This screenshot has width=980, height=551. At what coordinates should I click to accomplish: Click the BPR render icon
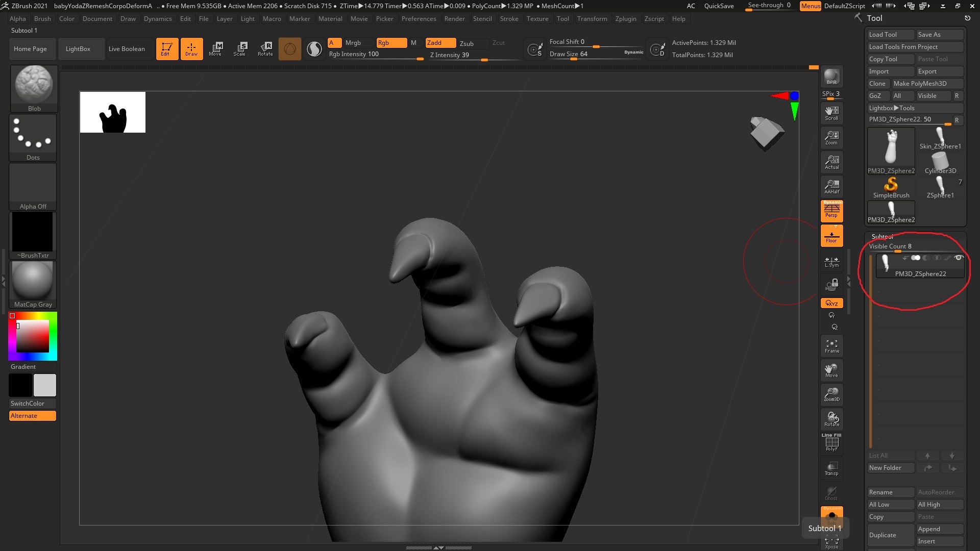coord(831,77)
